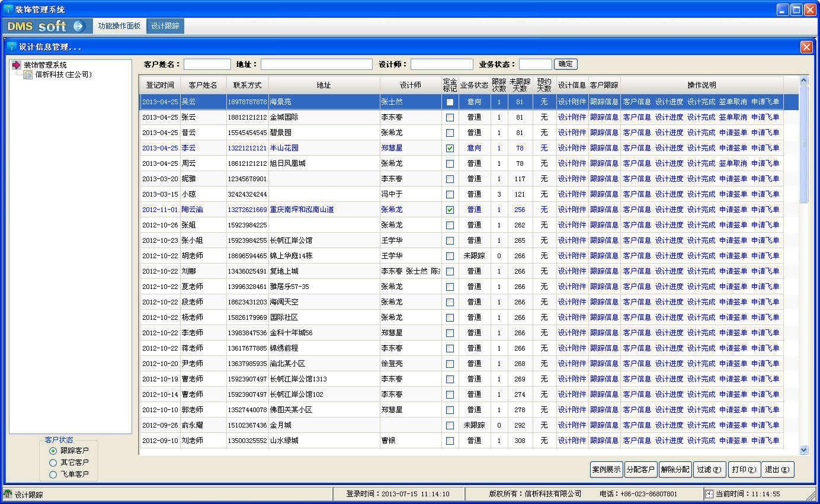The height and width of the screenshot is (504, 820).
Task: Click the 解除分配 button
Action: pyautogui.click(x=675, y=470)
